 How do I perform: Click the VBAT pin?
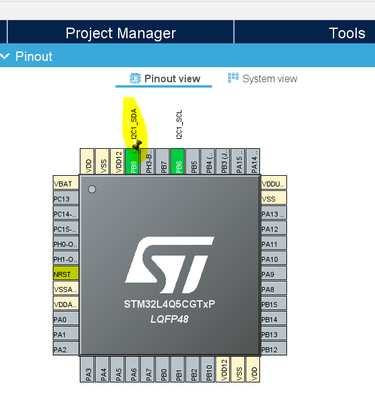(66, 183)
